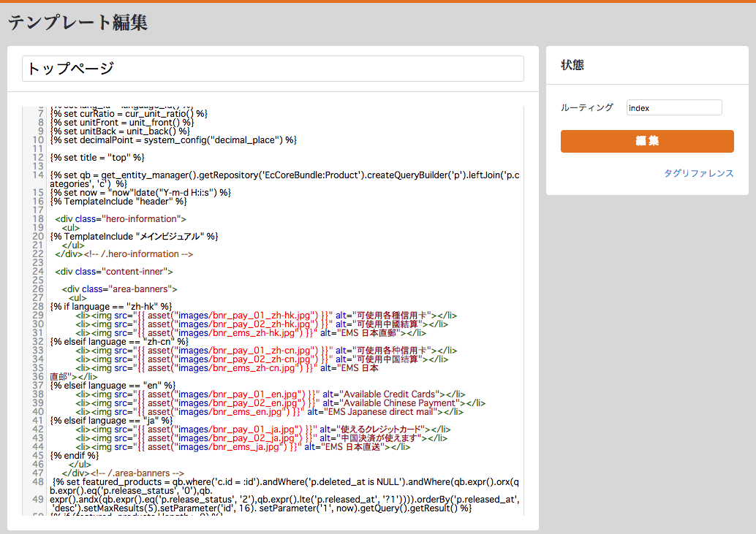Click the elseif language == "ja" line
This screenshot has height=534, width=756.
111,420
